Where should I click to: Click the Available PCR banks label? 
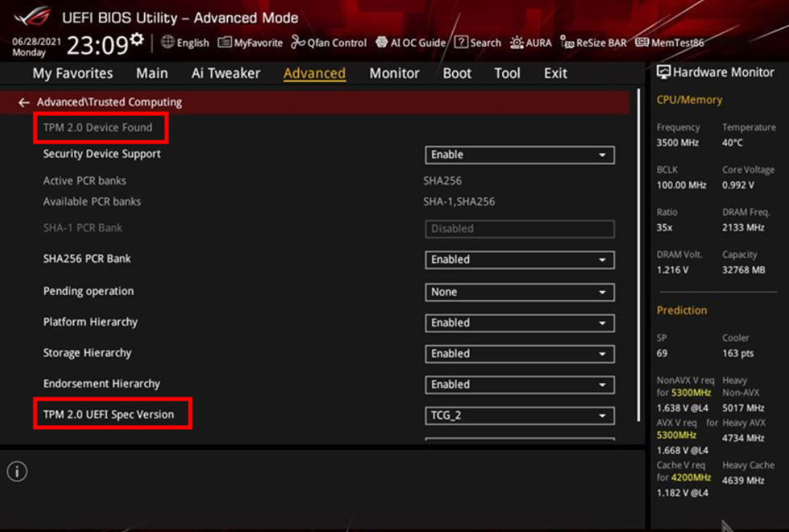92,202
